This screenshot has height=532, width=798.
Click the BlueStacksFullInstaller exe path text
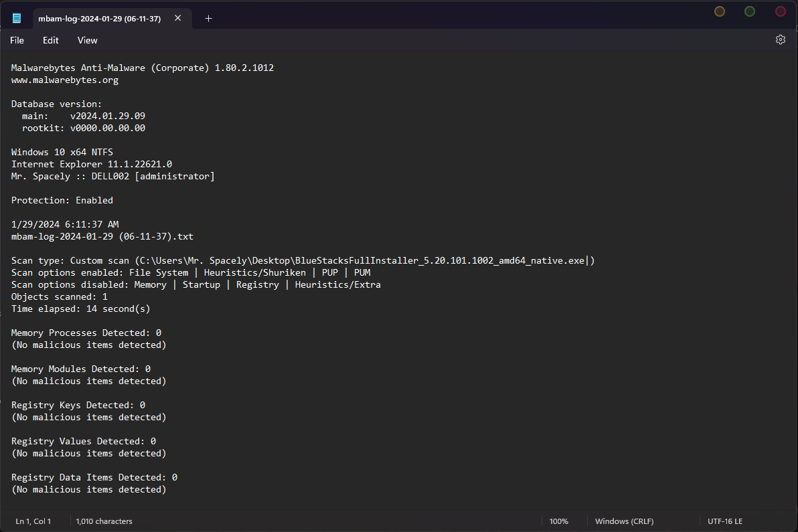coord(362,260)
